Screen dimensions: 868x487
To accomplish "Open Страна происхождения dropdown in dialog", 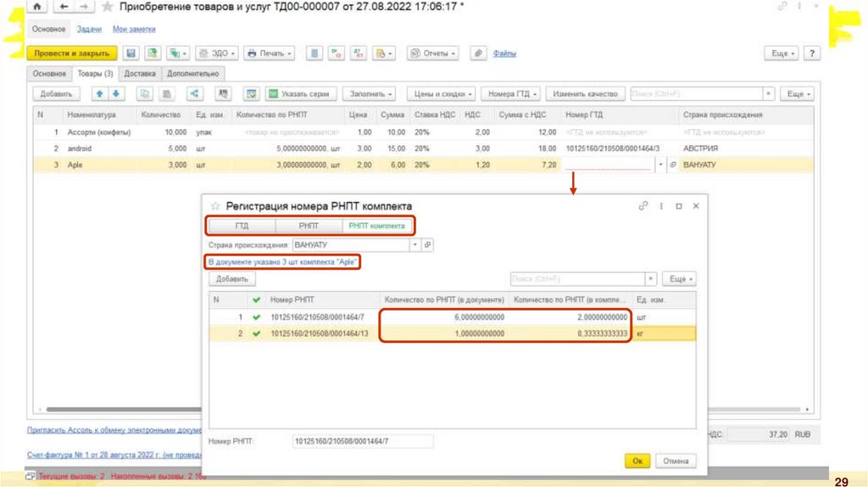I will click(x=415, y=244).
